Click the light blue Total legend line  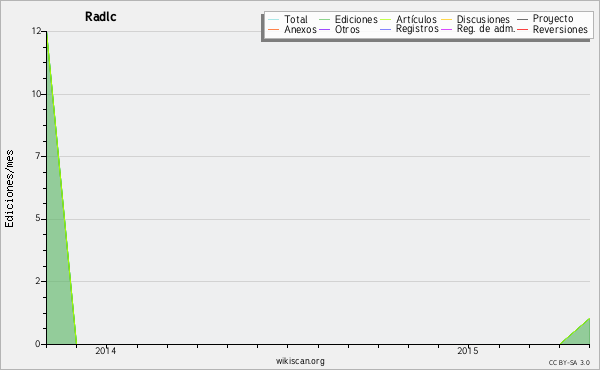(274, 19)
